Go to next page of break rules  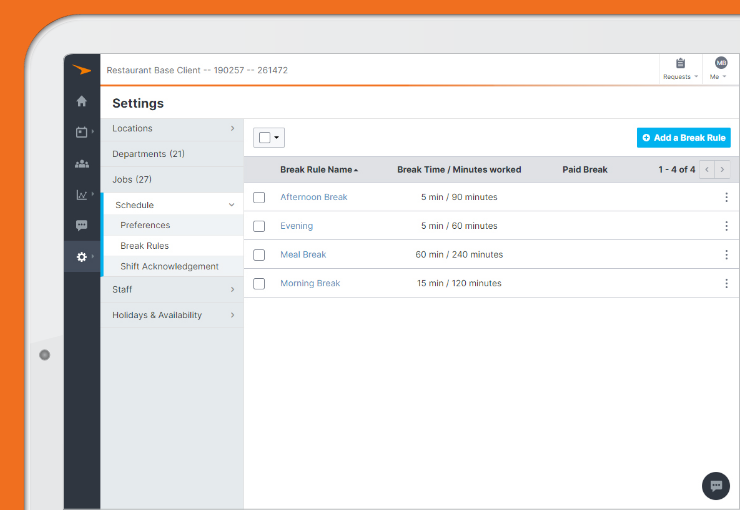[723, 170]
